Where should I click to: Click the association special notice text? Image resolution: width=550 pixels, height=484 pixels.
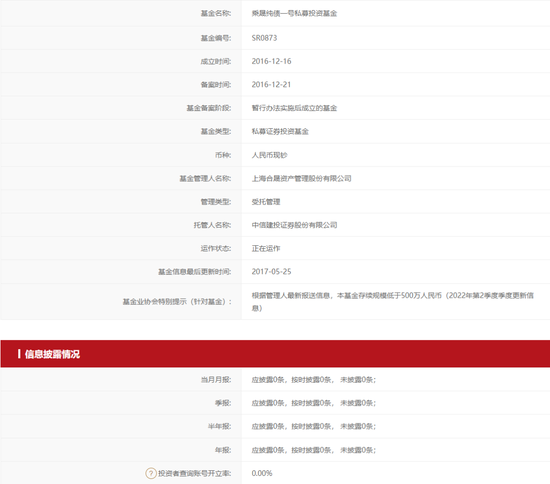click(393, 302)
